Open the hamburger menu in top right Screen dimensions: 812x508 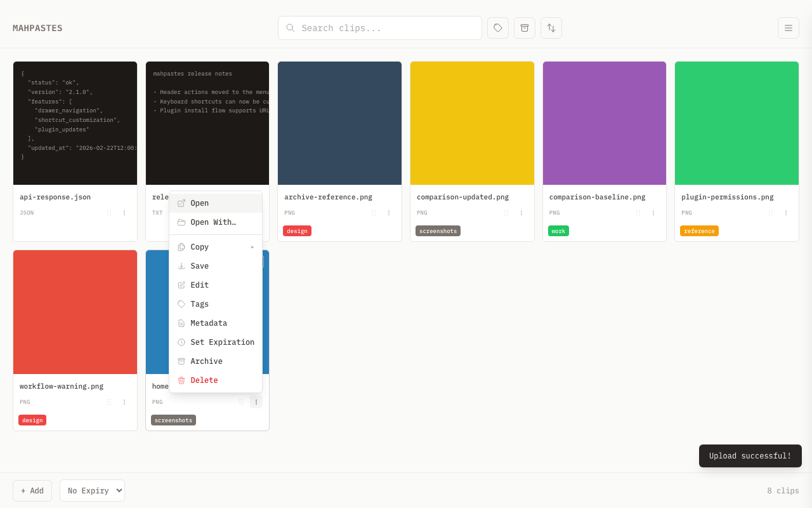[789, 28]
